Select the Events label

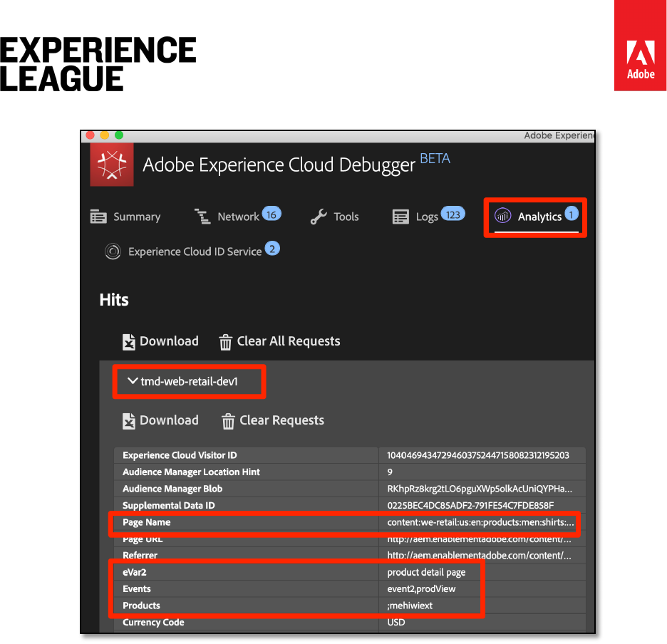point(137,588)
